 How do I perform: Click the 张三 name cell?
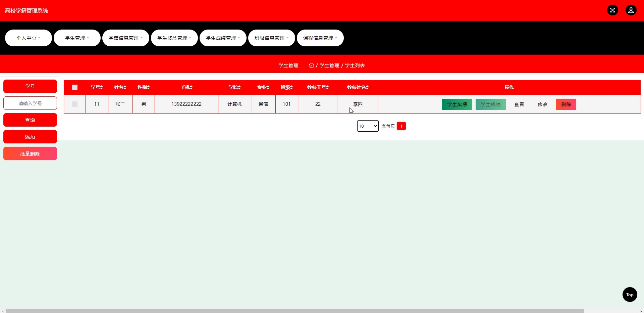coord(120,104)
